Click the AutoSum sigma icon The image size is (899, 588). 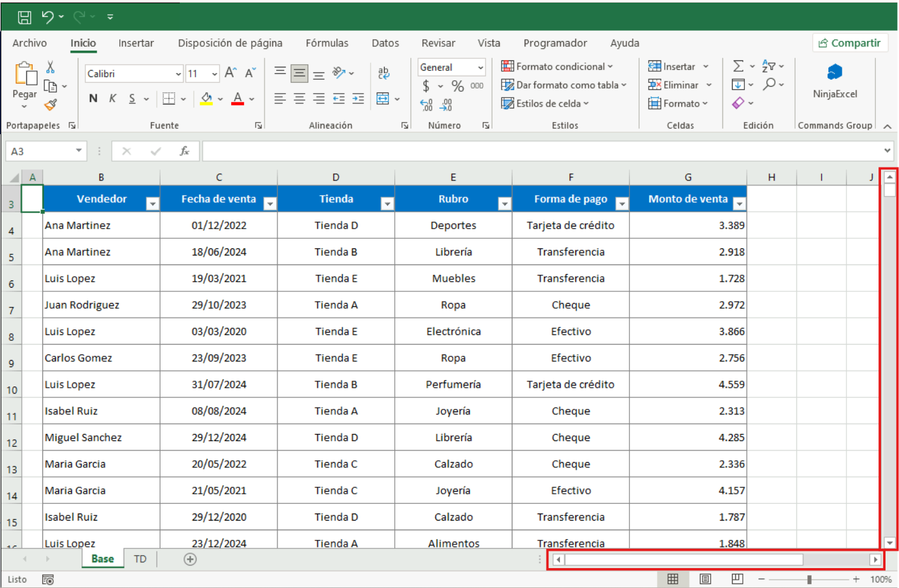[738, 66]
